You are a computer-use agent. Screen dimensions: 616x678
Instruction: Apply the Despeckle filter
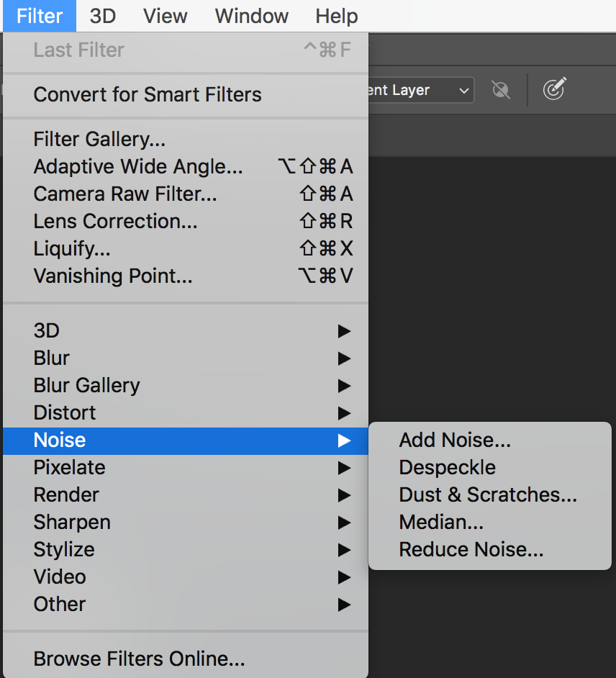(x=490, y=467)
